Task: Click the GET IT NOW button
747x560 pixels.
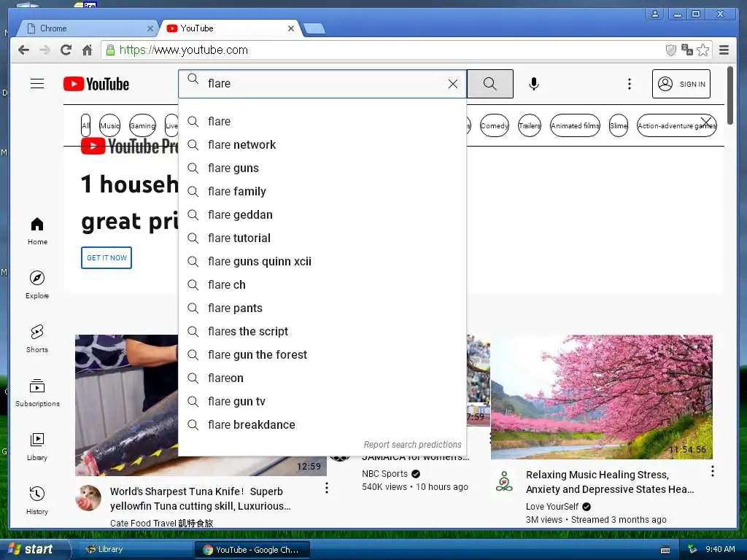Action: [x=107, y=257]
